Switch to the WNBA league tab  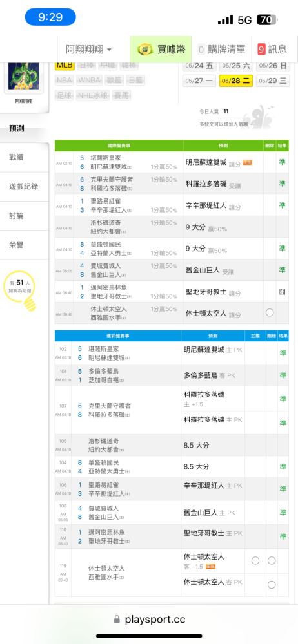(x=89, y=80)
